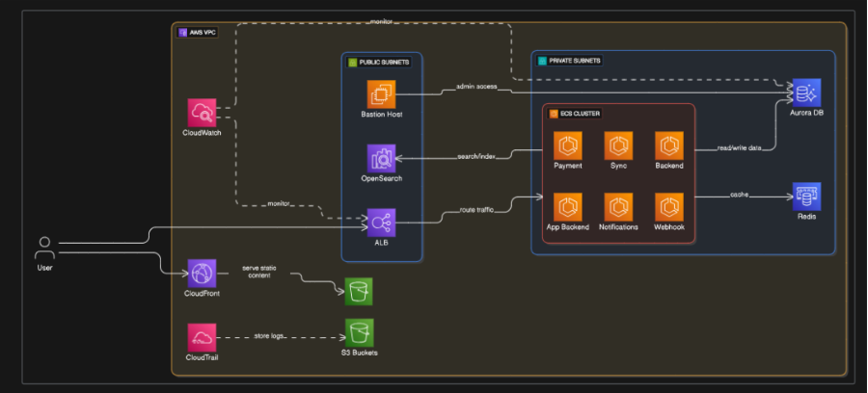The height and width of the screenshot is (393, 868).
Task: Select the User person icon
Action: [x=44, y=249]
